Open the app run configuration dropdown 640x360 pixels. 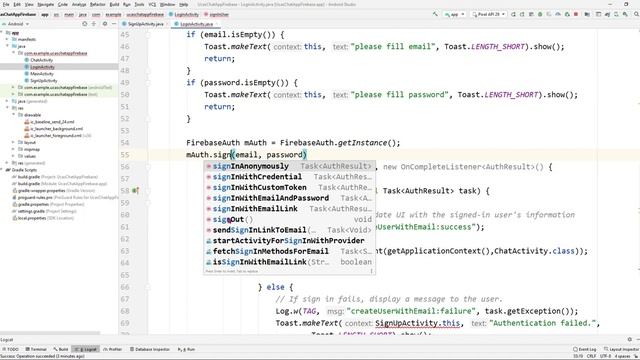coord(454,14)
